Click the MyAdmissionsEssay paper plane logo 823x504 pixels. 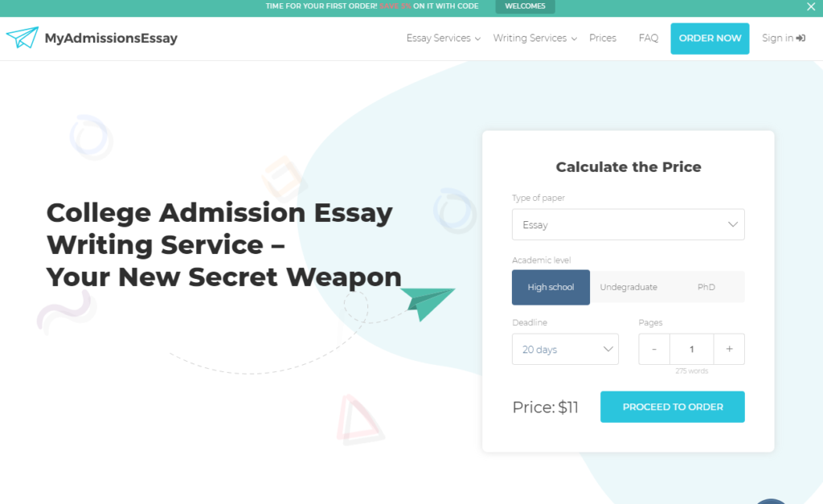tap(22, 37)
